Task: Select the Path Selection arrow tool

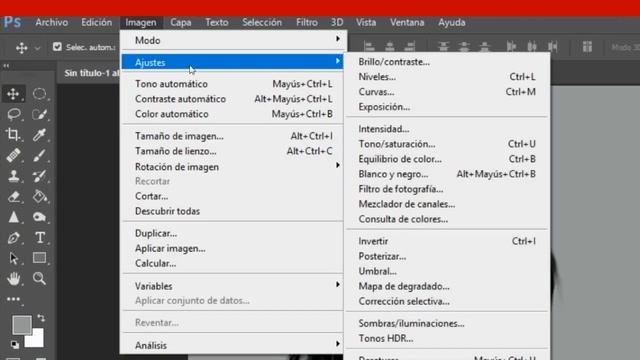Action: [x=13, y=258]
